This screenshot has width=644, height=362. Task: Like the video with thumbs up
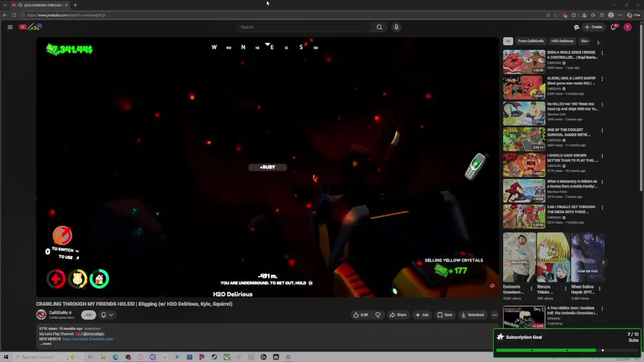tap(361, 315)
